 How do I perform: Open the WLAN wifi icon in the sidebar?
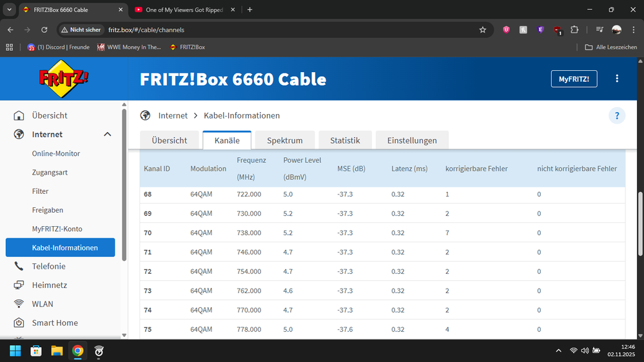[x=19, y=304]
